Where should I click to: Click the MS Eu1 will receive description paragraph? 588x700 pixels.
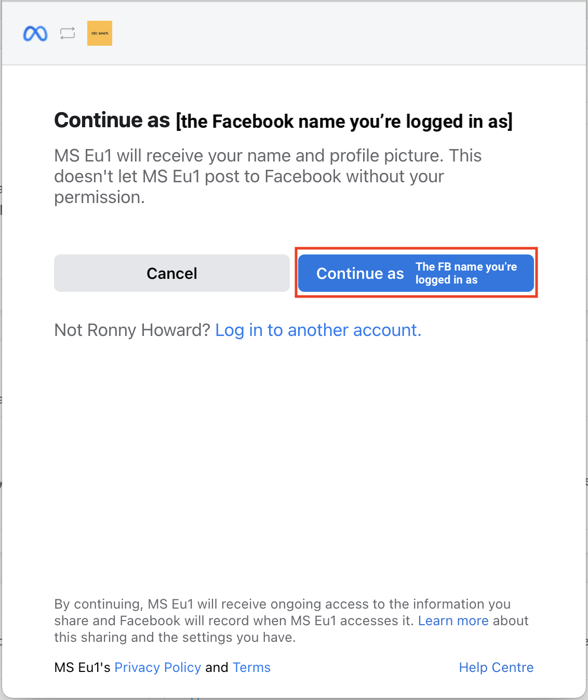268,177
